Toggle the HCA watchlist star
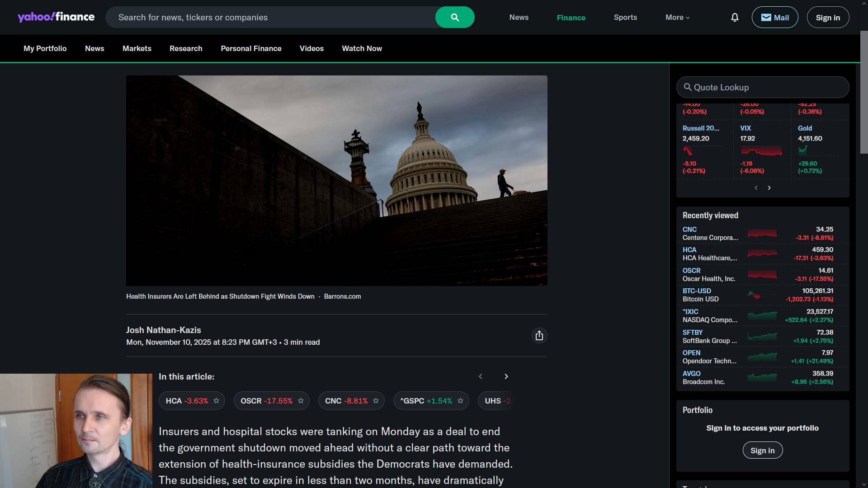Image resolution: width=868 pixels, height=488 pixels. 216,401
